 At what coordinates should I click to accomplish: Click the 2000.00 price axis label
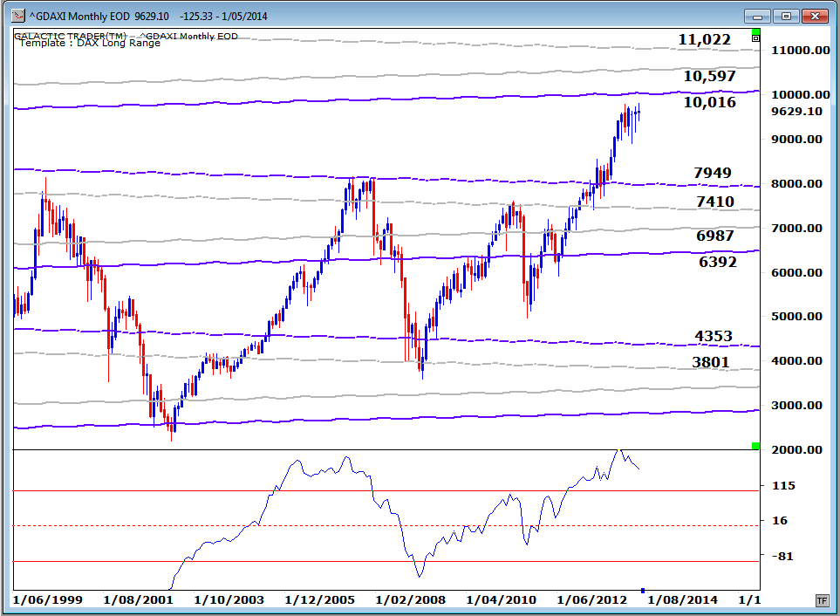[796, 450]
